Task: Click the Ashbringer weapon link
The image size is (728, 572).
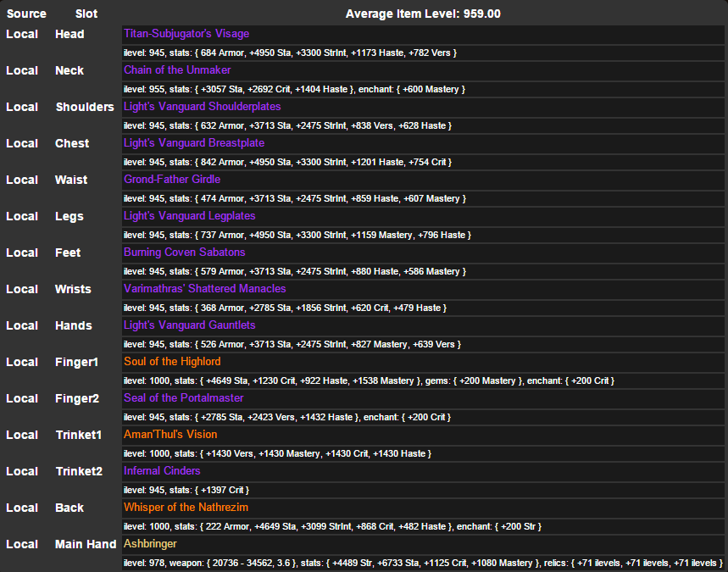Action: [150, 544]
